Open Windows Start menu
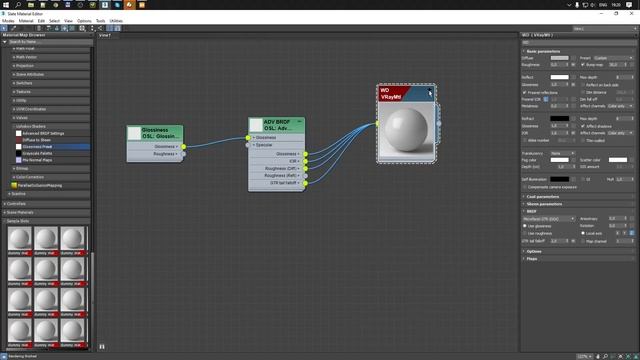 coord(6,5)
